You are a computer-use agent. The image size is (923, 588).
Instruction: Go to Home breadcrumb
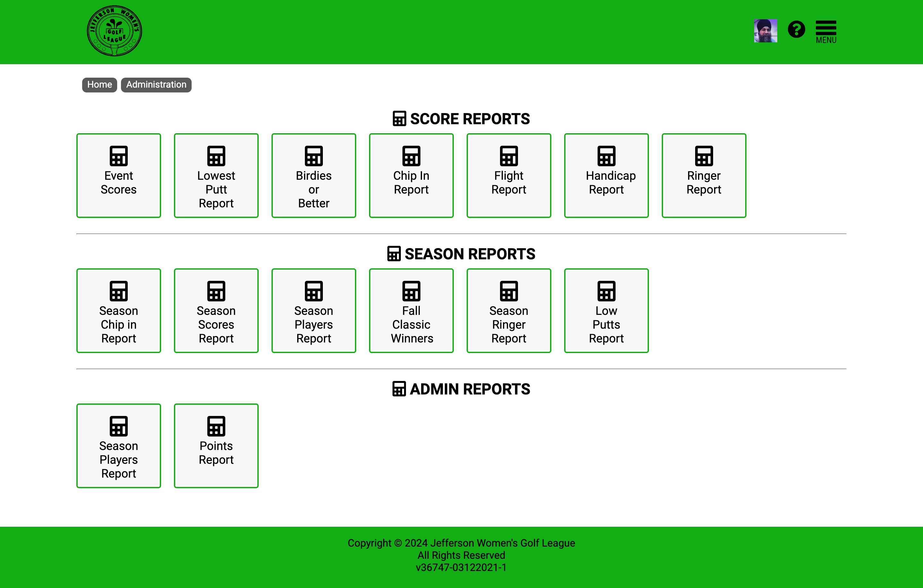point(99,85)
